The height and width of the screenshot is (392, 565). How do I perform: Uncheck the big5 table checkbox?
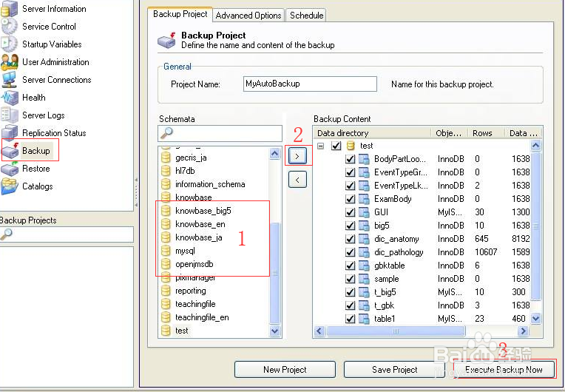pos(350,226)
